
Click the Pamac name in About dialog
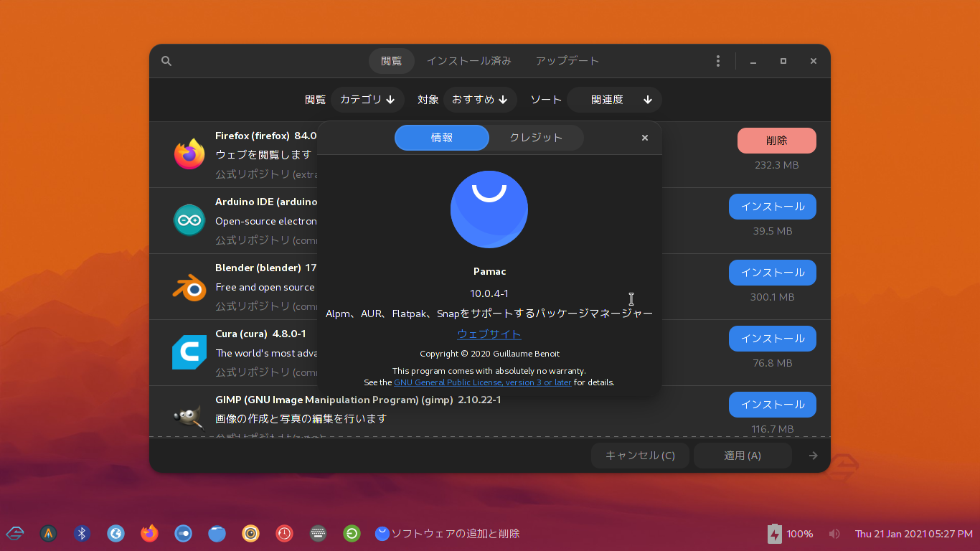489,271
